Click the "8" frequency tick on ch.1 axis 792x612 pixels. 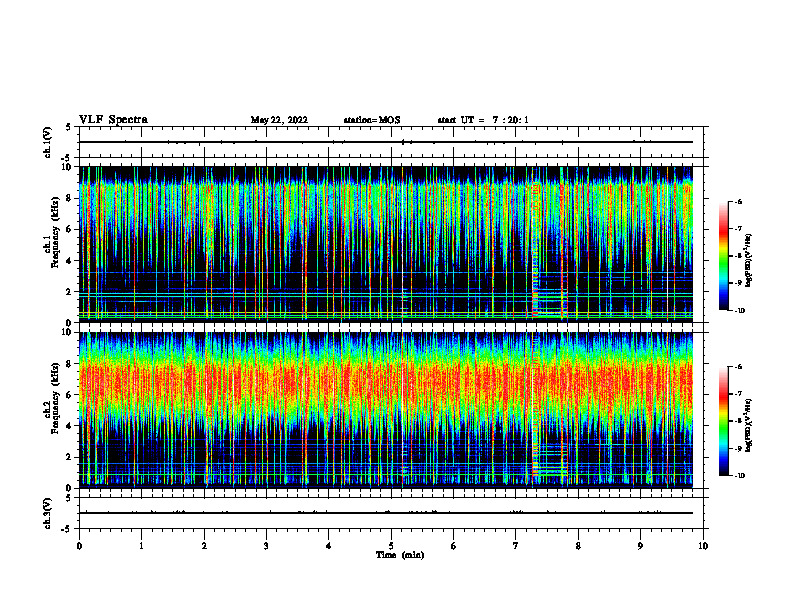(x=69, y=198)
